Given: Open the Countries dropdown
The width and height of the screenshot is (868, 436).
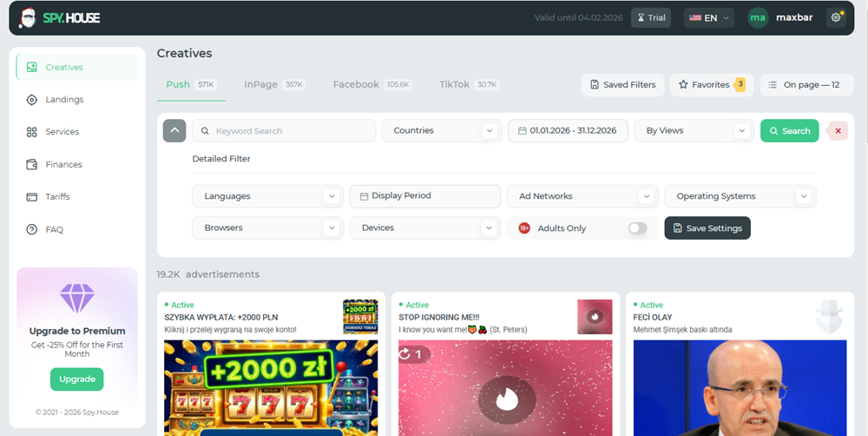Looking at the screenshot, I should tap(442, 131).
